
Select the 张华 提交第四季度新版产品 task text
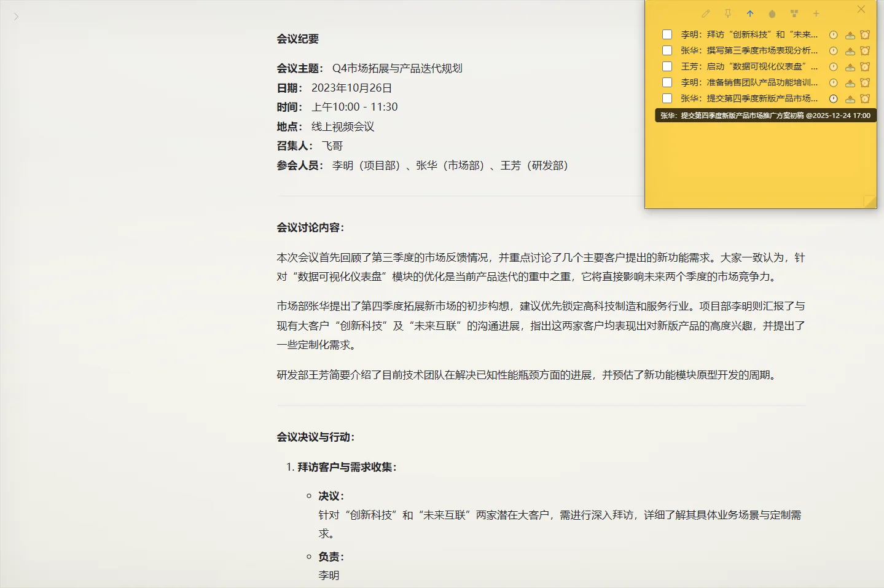click(x=749, y=98)
